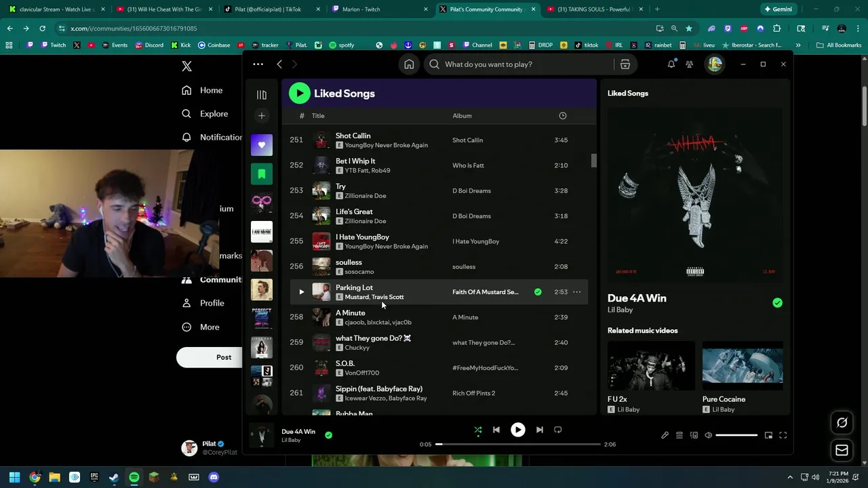Mute playback with the volume speaker icon
This screenshot has height=488, width=868.
(x=708, y=435)
